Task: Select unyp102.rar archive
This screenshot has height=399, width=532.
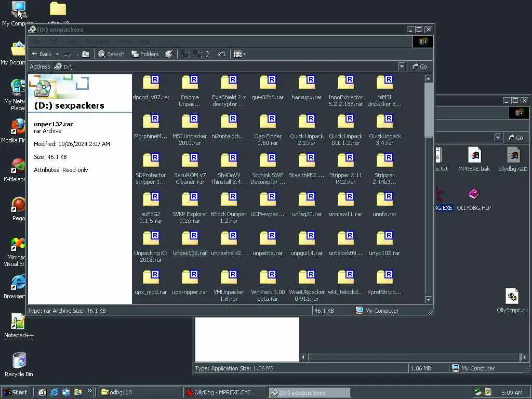Action: click(384, 244)
